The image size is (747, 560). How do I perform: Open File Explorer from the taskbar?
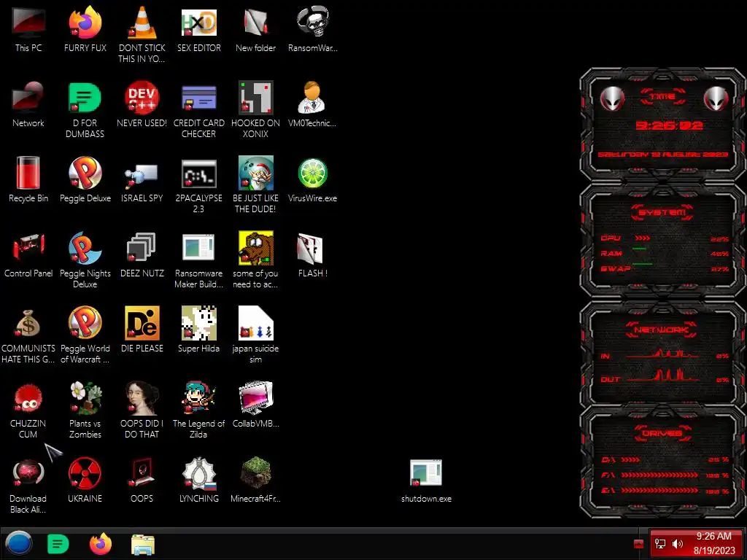(142, 545)
